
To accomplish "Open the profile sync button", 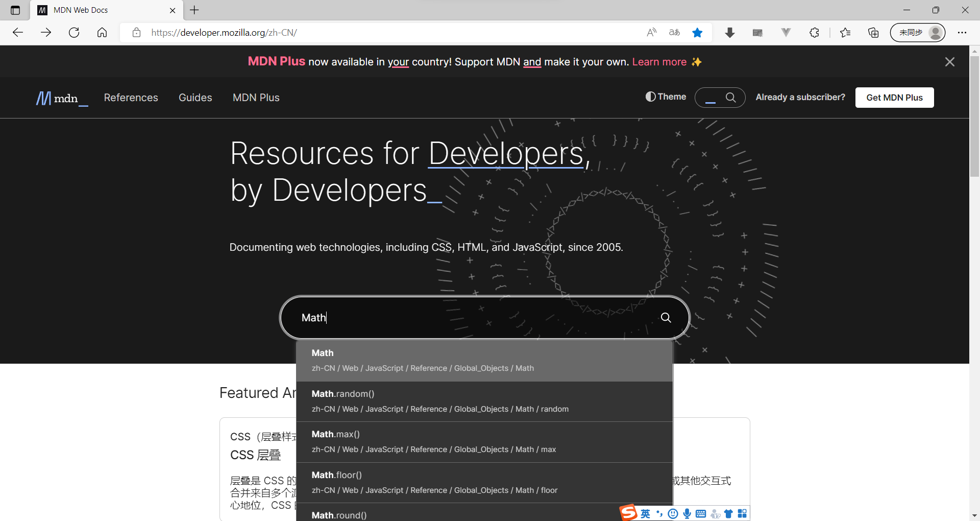I will pyautogui.click(x=918, y=33).
